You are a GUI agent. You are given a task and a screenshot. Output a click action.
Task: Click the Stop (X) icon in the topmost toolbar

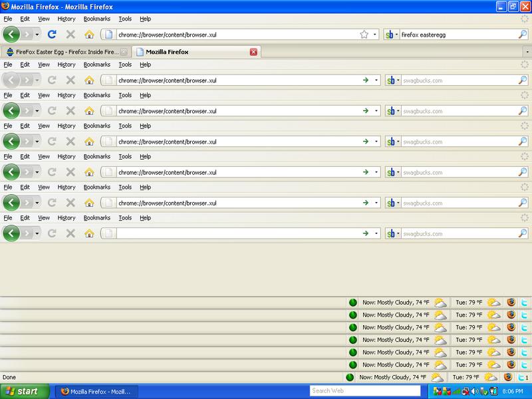click(70, 35)
